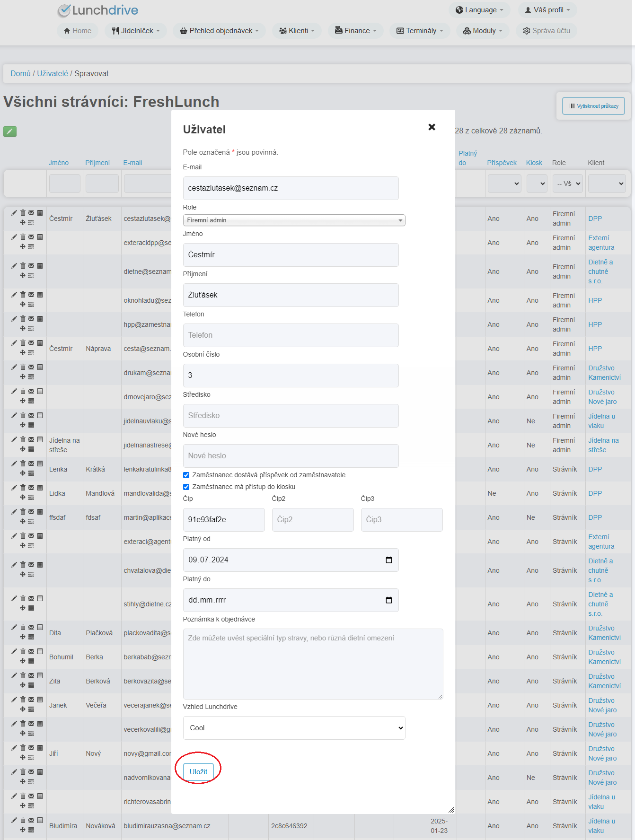This screenshot has width=635, height=840.
Task: Click the envelope mail icon in Lidka Mandlová row
Action: [x=31, y=488]
